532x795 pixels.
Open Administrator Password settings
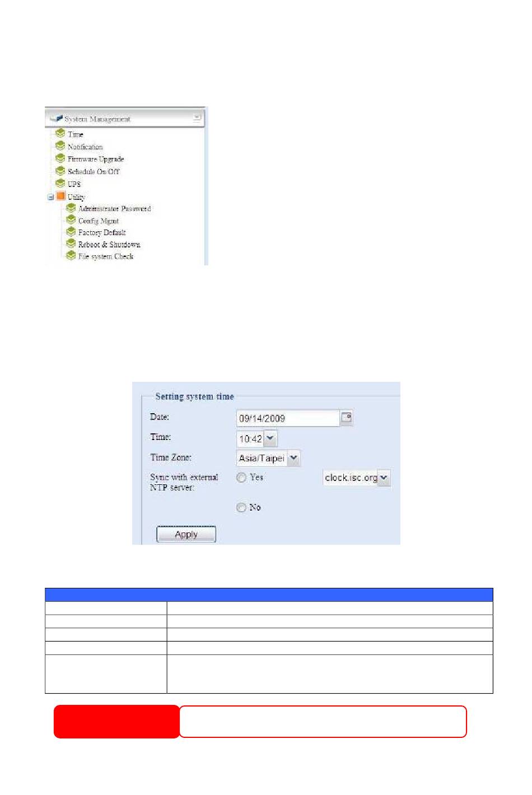114,208
